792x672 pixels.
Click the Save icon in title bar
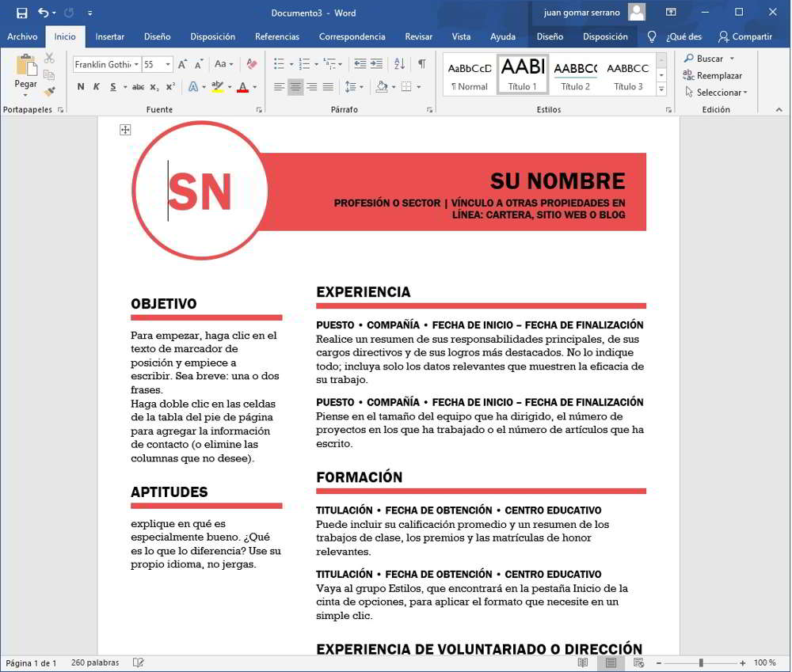pyautogui.click(x=21, y=13)
